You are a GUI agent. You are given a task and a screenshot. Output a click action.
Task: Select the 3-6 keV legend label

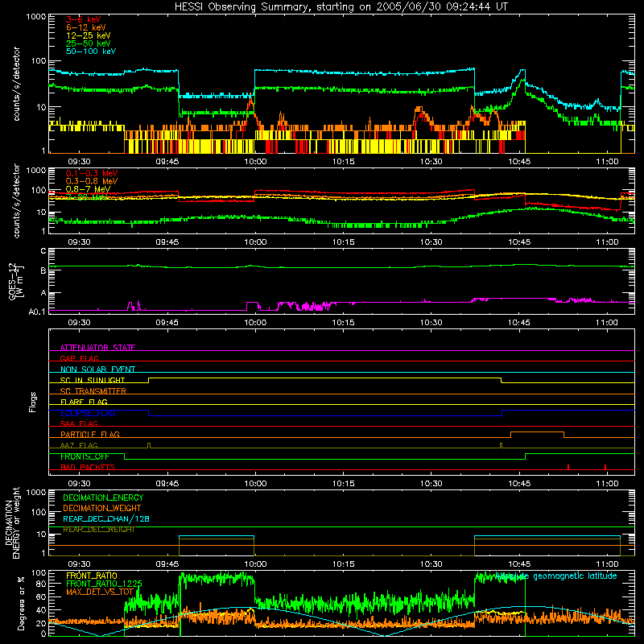(x=83, y=19)
